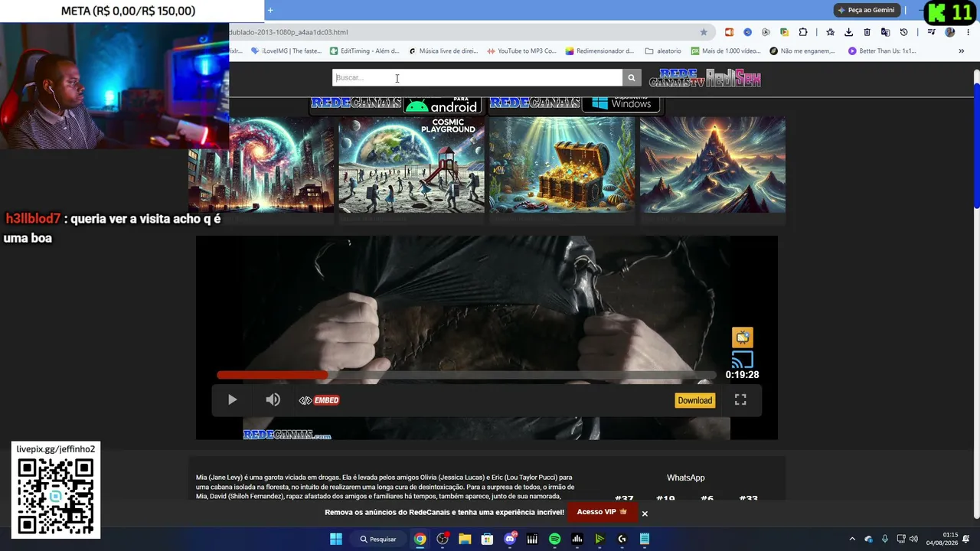
Task: Close the RedeCanais VIP ad banner
Action: tap(645, 514)
